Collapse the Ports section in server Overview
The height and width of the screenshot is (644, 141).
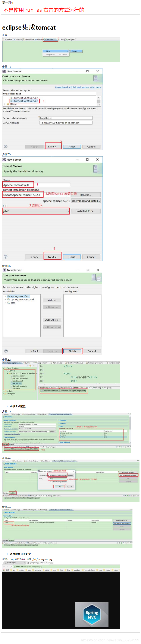click(59, 426)
